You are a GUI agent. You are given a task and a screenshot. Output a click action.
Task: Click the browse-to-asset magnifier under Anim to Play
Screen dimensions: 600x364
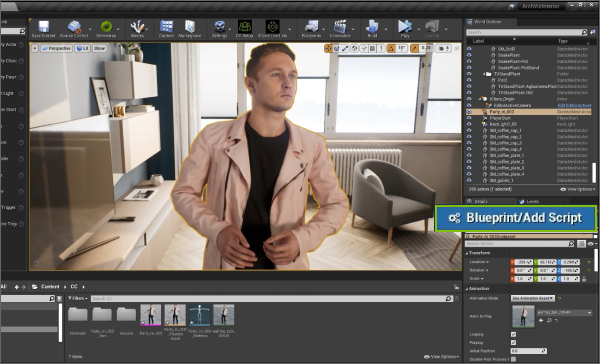coord(549,321)
